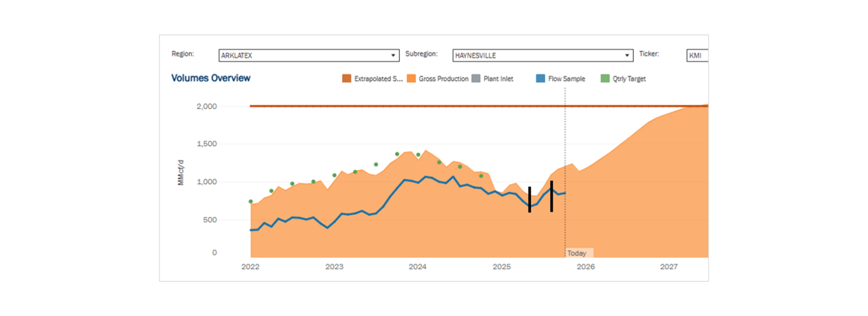Viewport: 868px width, 316px height.
Task: Click the Subregion dropdown arrow
Action: (x=627, y=56)
